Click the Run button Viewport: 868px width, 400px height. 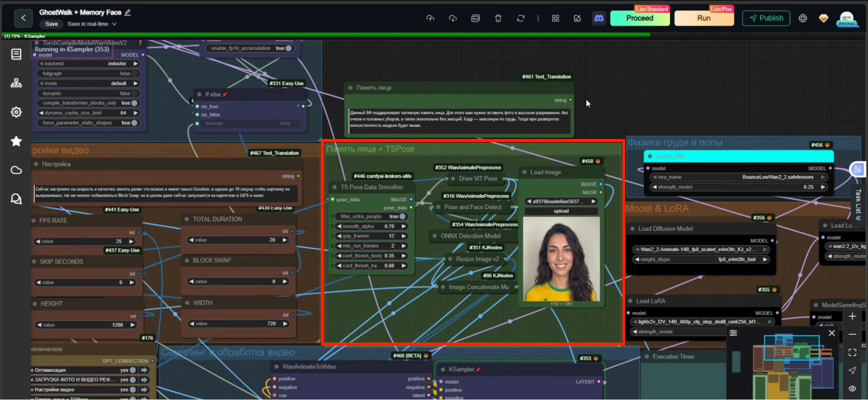coord(704,18)
